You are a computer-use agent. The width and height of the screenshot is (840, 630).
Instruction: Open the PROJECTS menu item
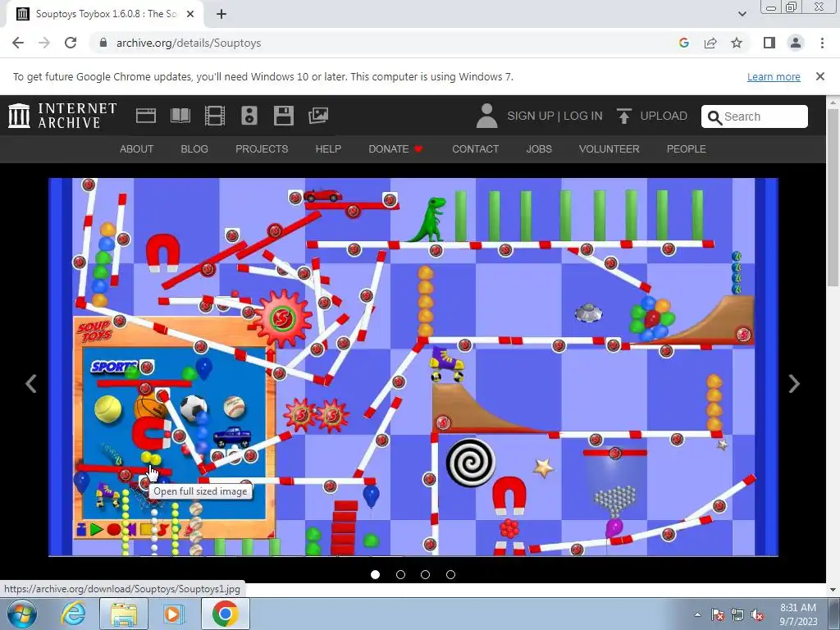click(262, 149)
